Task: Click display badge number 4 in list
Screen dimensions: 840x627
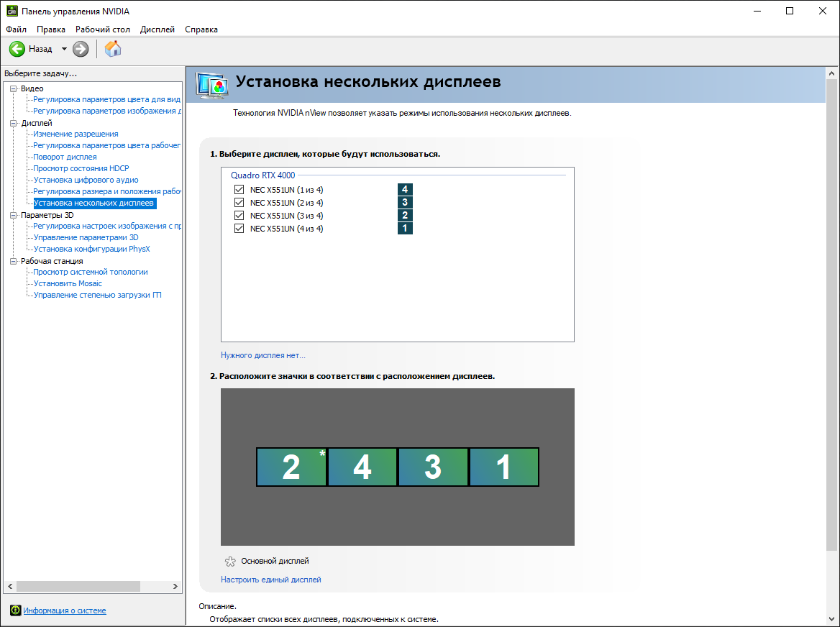Action: [405, 190]
